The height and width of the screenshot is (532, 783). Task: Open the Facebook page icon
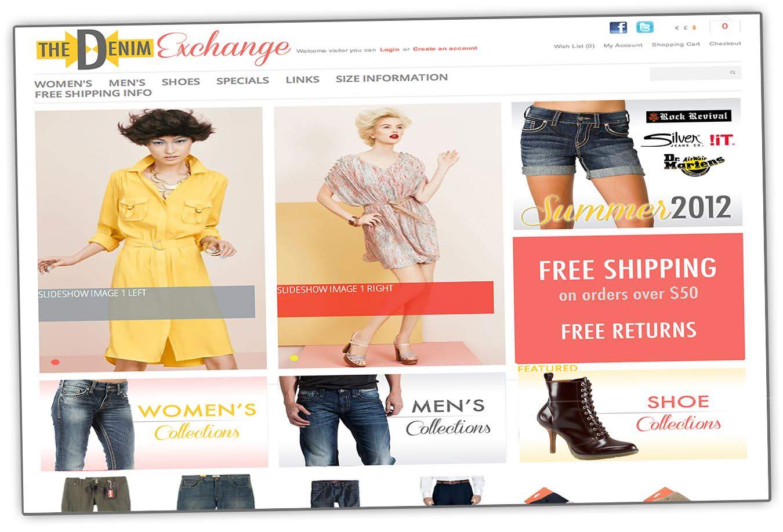(618, 27)
